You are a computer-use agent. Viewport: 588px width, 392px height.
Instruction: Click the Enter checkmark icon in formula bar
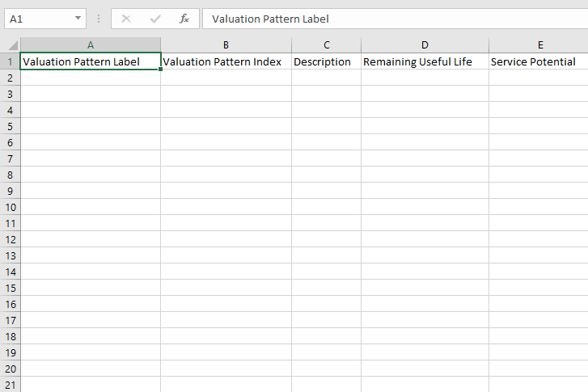coord(155,19)
